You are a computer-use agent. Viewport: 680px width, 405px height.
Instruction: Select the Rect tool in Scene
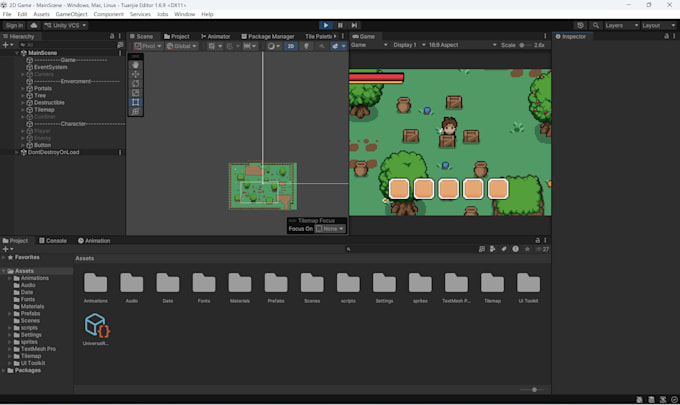pyautogui.click(x=135, y=102)
